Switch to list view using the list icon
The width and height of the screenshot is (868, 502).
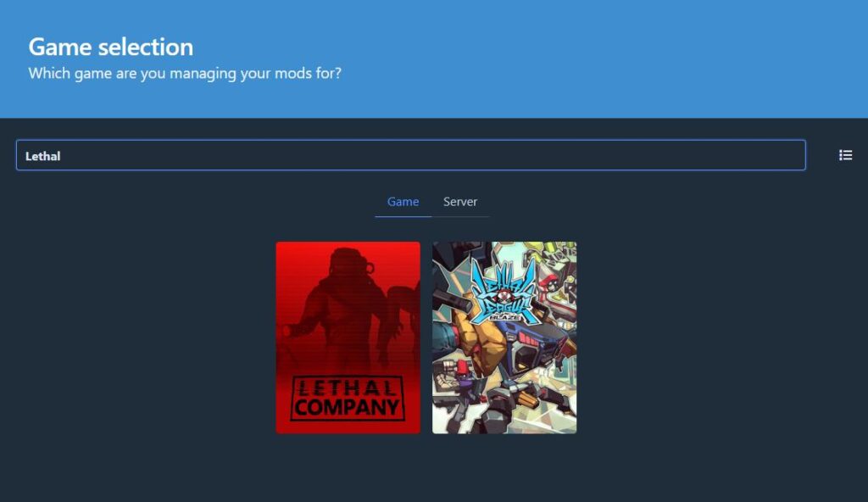[845, 155]
